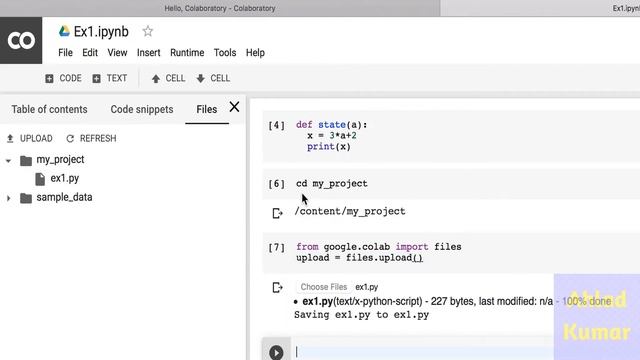
Task: Click the ex1.py file icon in the tree
Action: pos(40,179)
